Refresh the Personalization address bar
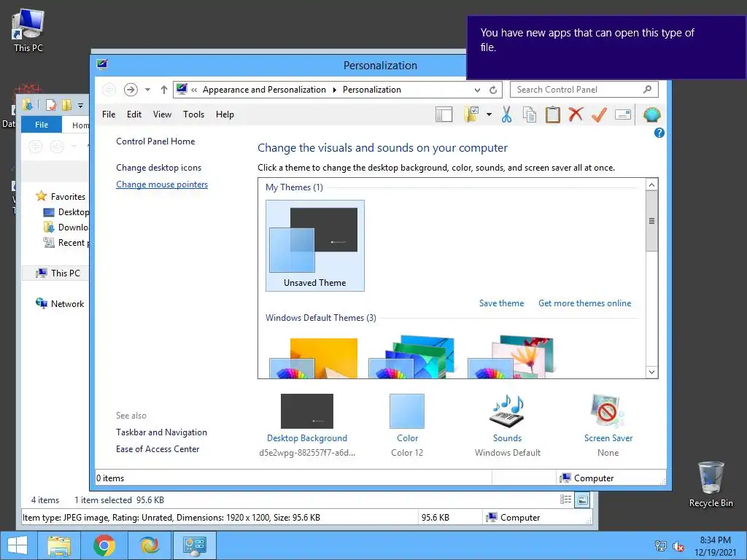 tap(493, 90)
